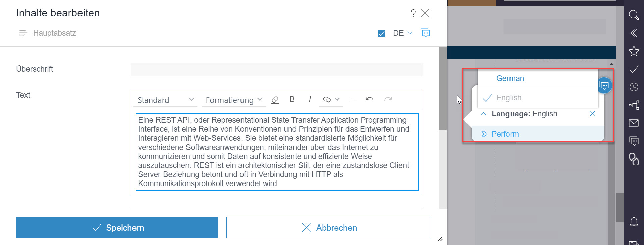644x245 pixels.
Task: Cancel with the Abbrechen button
Action: click(x=329, y=228)
